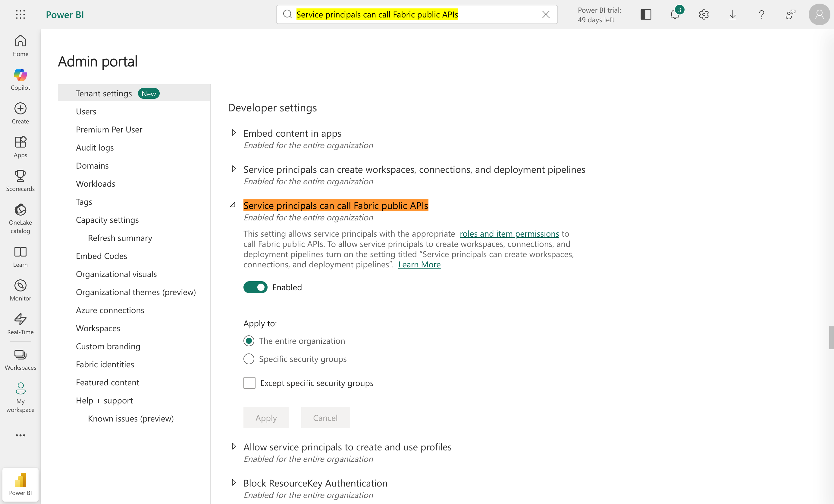Open Monitor in the sidebar
Viewport: 834px width, 504px height.
tap(20, 291)
